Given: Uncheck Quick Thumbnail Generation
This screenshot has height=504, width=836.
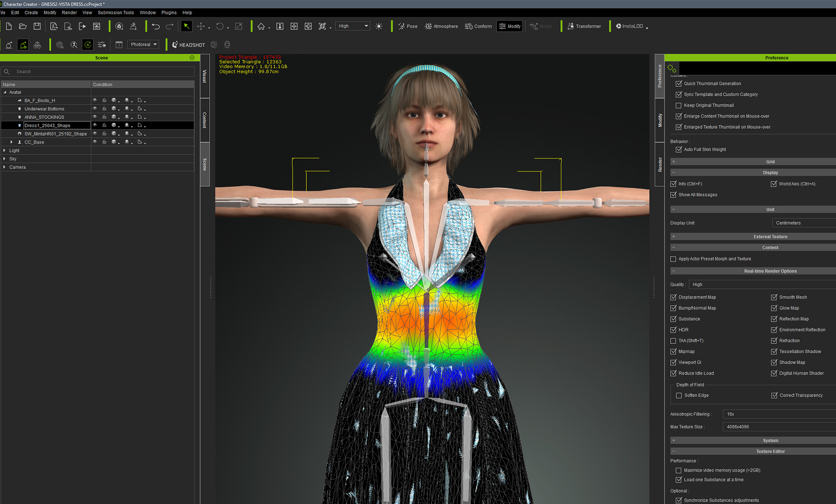Looking at the screenshot, I should tap(679, 84).
